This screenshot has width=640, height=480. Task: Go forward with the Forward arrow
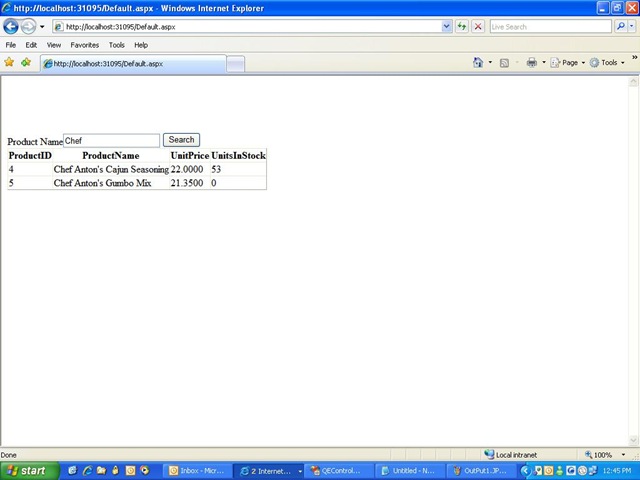pos(28,27)
